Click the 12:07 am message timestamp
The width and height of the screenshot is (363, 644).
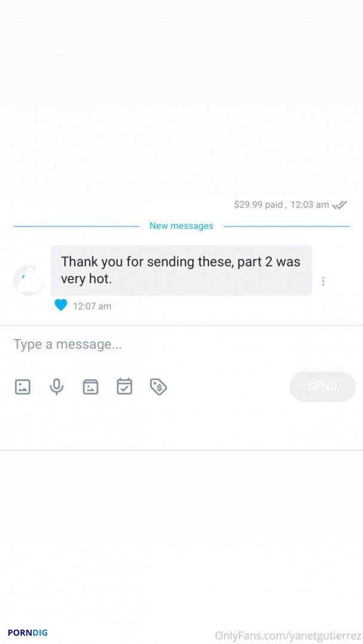point(92,306)
